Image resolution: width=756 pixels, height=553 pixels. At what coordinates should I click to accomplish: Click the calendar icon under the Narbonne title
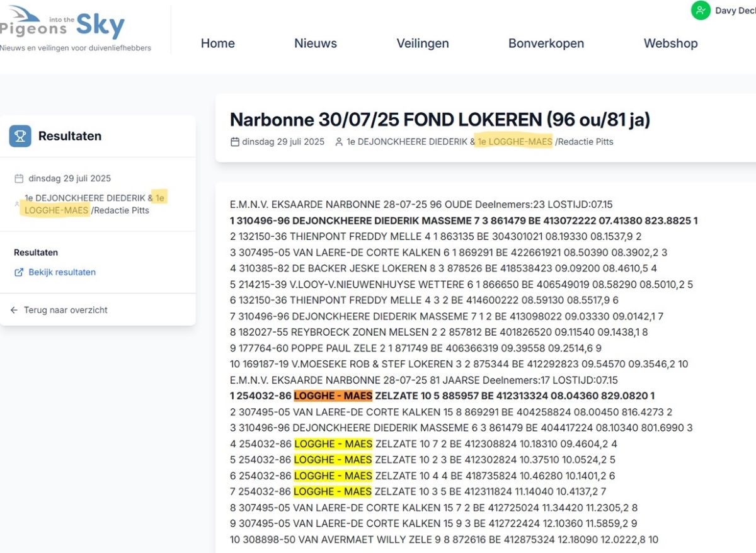point(235,142)
